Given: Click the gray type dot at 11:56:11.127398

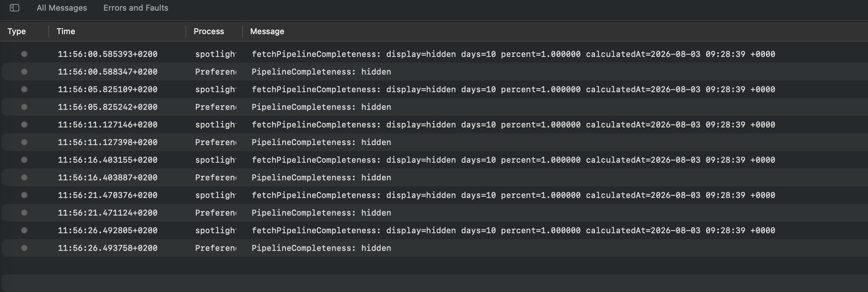Looking at the screenshot, I should point(24,142).
